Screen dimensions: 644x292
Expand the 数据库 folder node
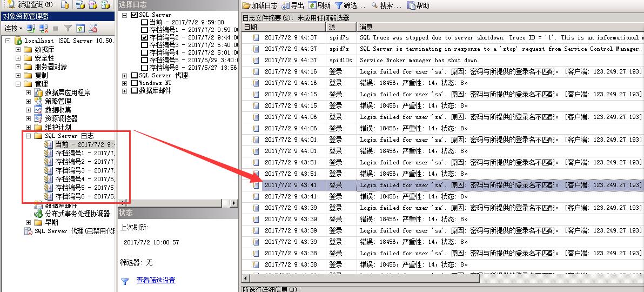(x=18, y=50)
